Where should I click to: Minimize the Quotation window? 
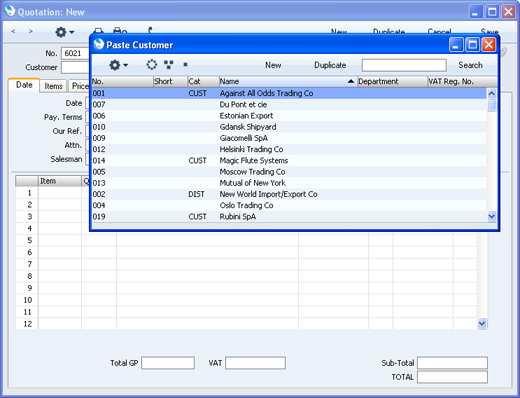(x=476, y=12)
